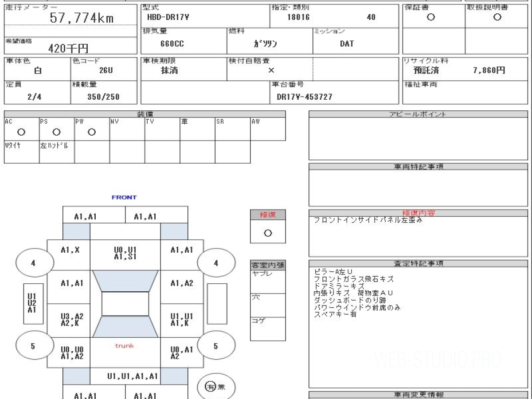Select the ヤブレ interior cell
Viewport: 532px width, 399px height.
(x=268, y=282)
